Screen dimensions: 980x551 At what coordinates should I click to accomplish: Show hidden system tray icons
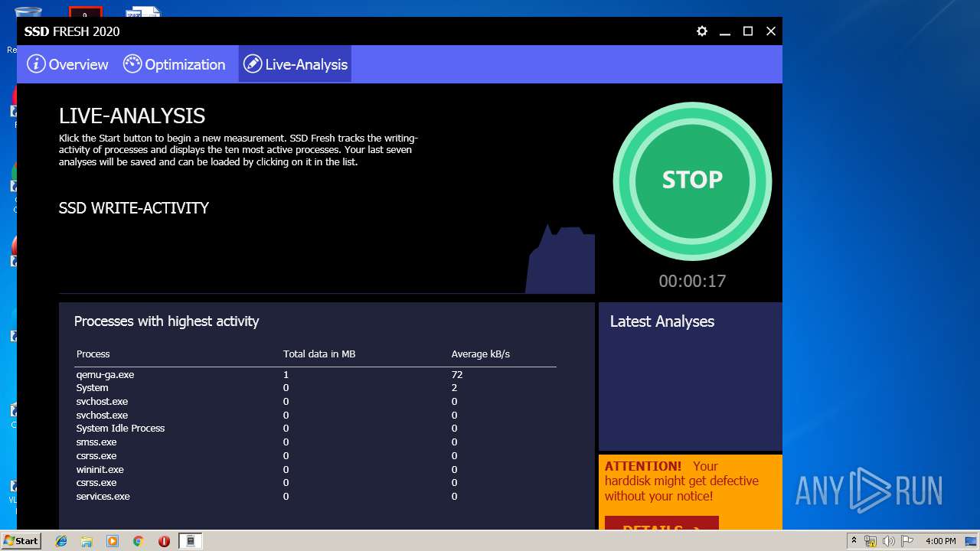[854, 541]
